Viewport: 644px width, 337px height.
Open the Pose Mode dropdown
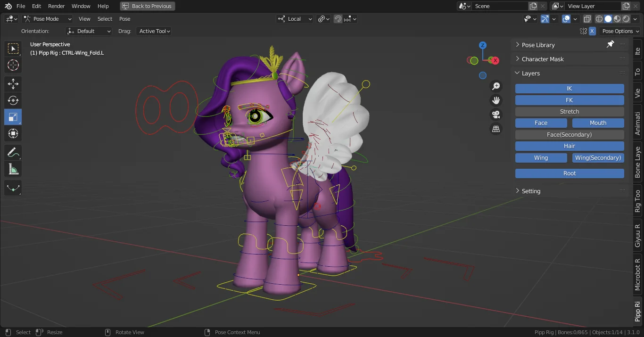(x=47, y=19)
